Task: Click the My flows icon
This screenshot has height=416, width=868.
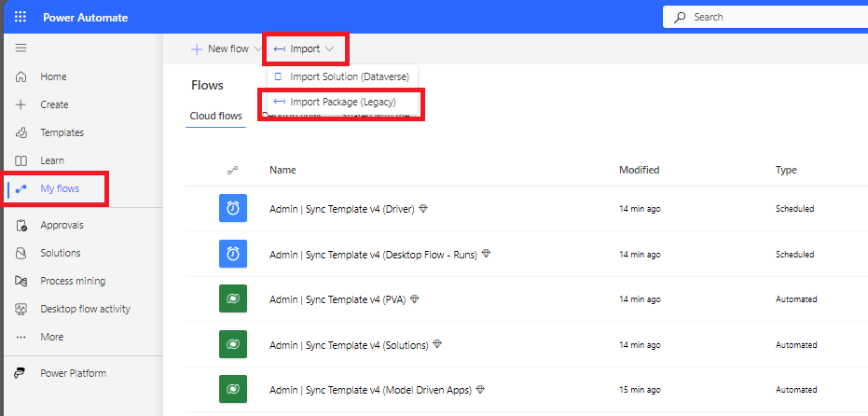Action: pyautogui.click(x=21, y=189)
